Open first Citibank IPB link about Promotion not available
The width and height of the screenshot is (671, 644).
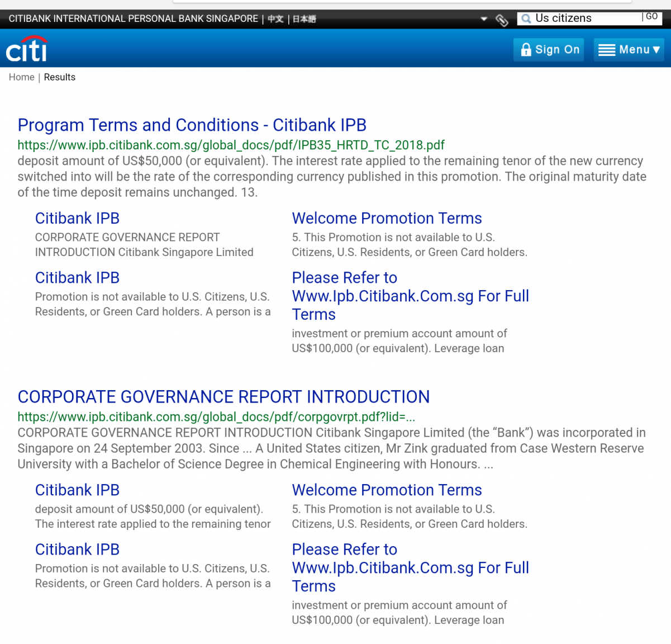click(x=78, y=278)
